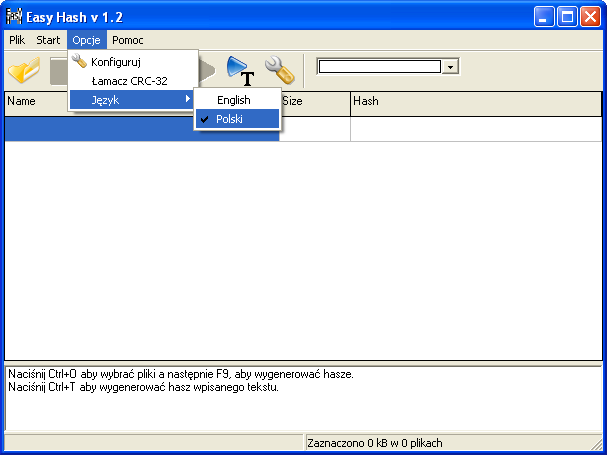The width and height of the screenshot is (607, 455).
Task: Click the Easy Hash title bar icon
Action: click(14, 17)
